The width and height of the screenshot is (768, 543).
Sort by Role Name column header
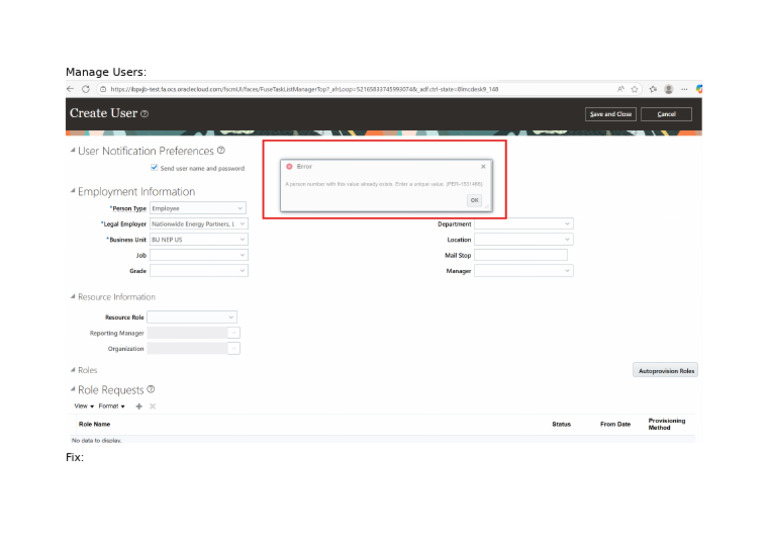(95, 424)
